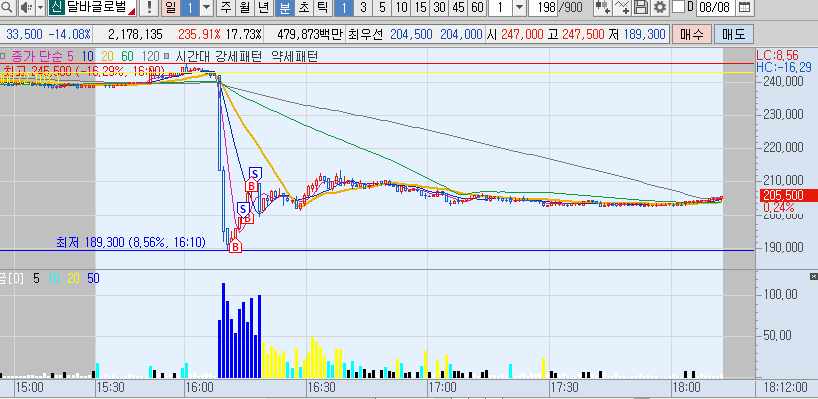Open the dropdown after the daily period value
The image size is (818, 399).
(x=207, y=7)
